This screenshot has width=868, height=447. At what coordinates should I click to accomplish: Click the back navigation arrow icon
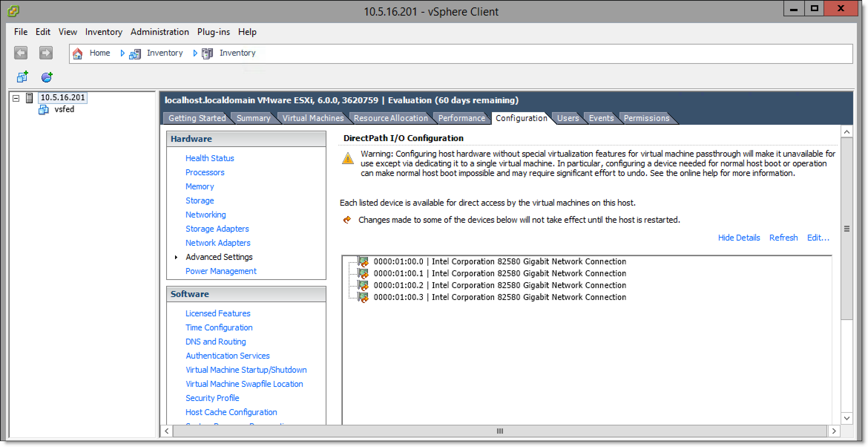point(21,53)
